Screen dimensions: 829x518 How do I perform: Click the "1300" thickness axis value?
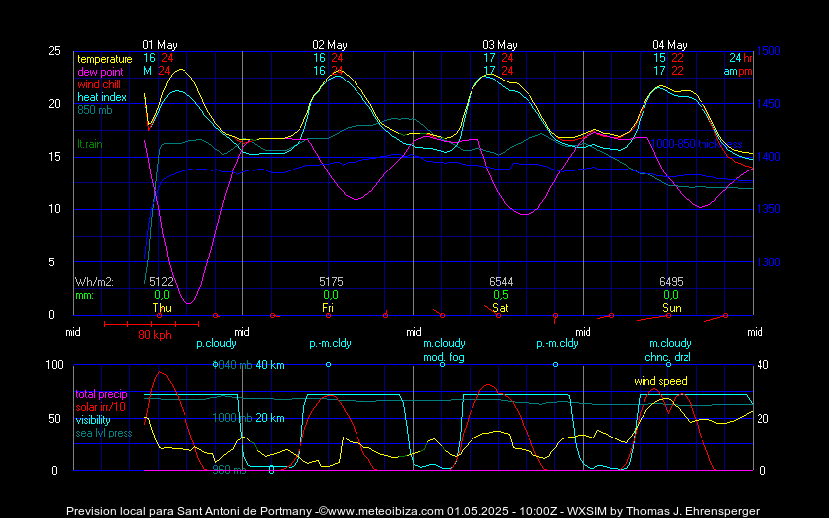coord(769,262)
